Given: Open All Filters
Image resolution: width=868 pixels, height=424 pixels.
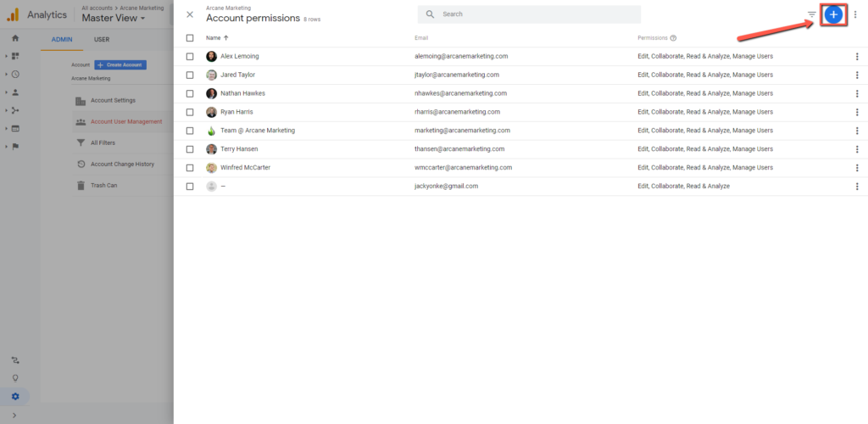Looking at the screenshot, I should pos(103,142).
